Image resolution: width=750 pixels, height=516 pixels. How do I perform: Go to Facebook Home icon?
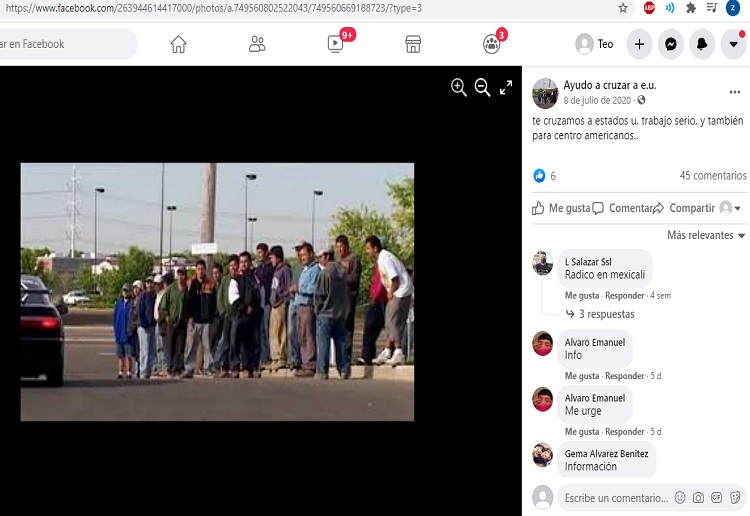click(x=178, y=44)
